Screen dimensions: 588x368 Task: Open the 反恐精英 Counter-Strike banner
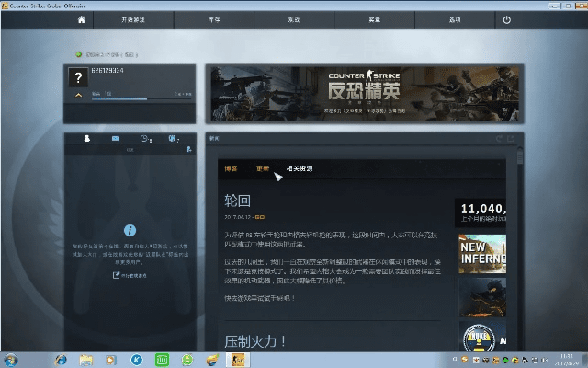click(x=365, y=94)
